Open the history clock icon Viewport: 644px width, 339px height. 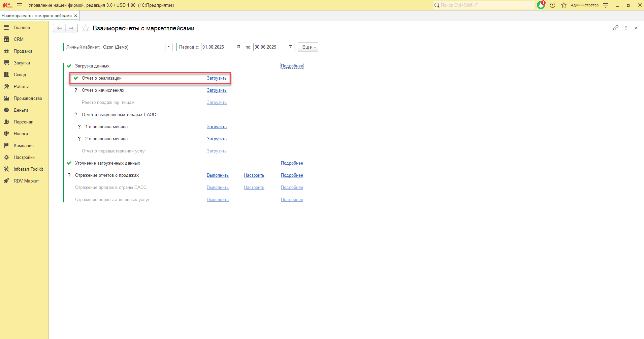point(553,5)
